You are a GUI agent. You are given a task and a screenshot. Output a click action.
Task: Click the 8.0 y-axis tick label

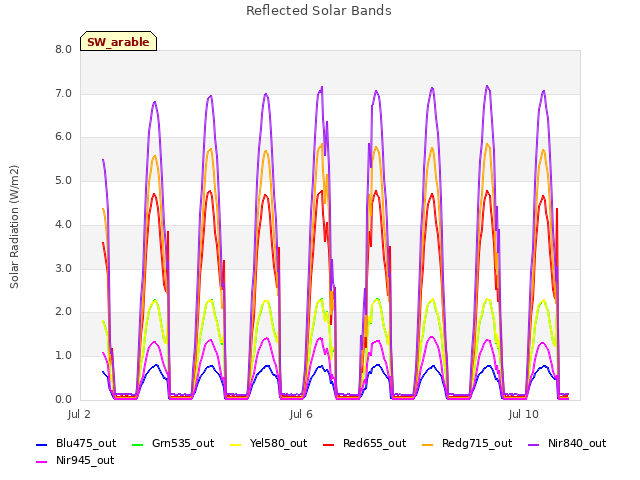click(63, 49)
